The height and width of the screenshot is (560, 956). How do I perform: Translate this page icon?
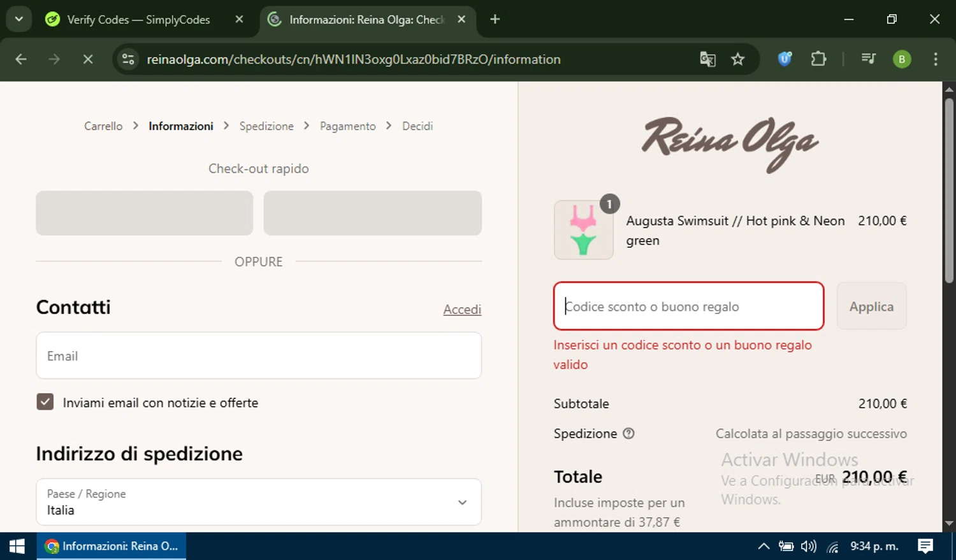coord(707,59)
